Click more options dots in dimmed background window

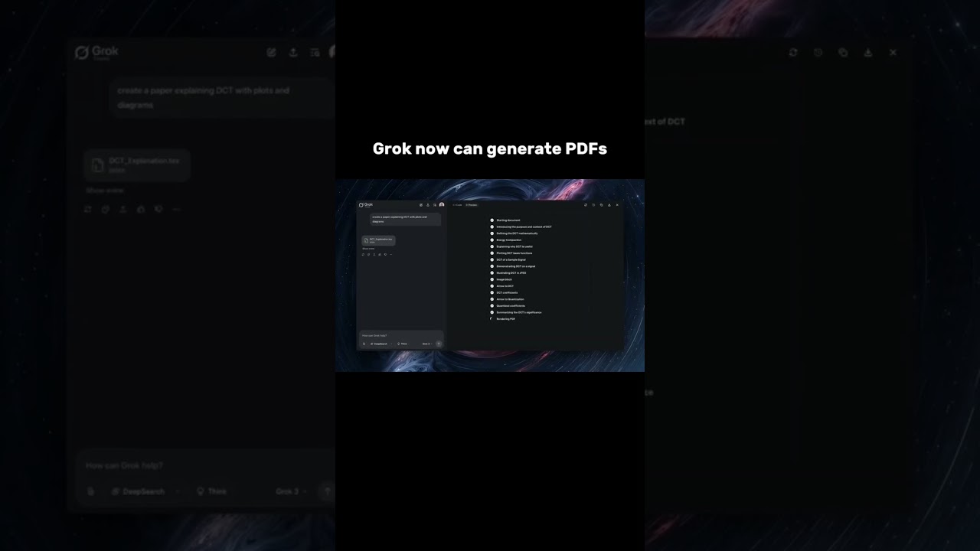176,209
